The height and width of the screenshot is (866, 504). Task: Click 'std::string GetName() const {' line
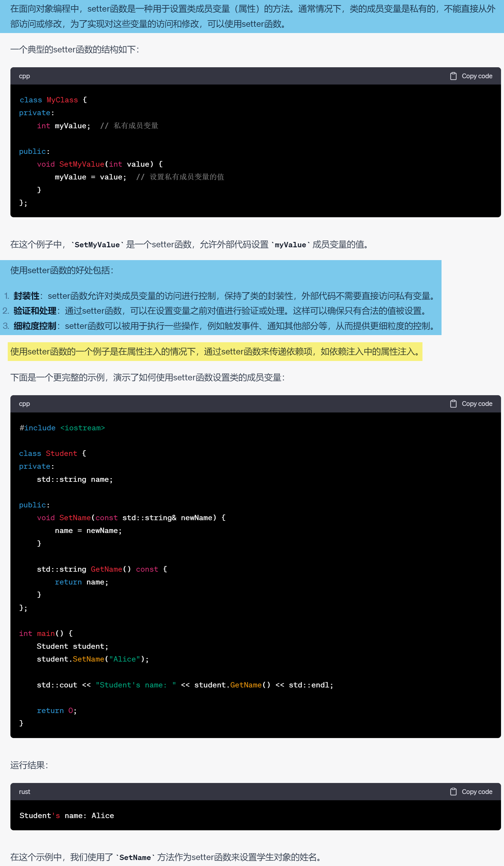click(102, 569)
